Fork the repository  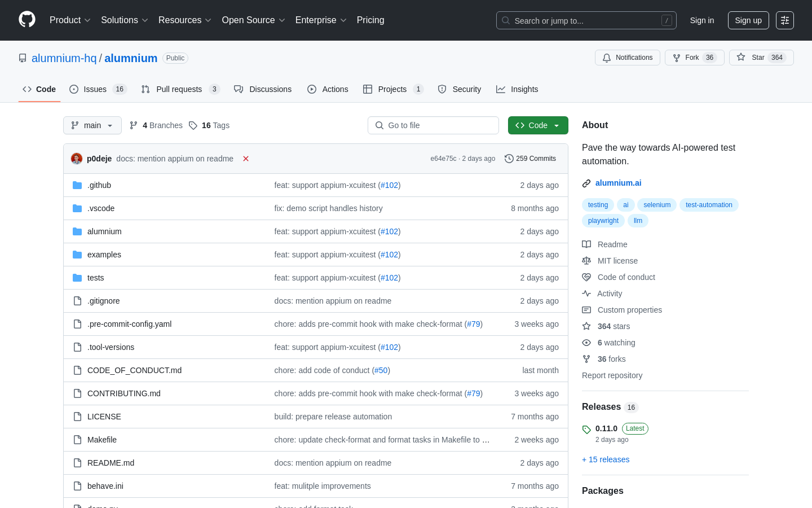[x=694, y=58]
